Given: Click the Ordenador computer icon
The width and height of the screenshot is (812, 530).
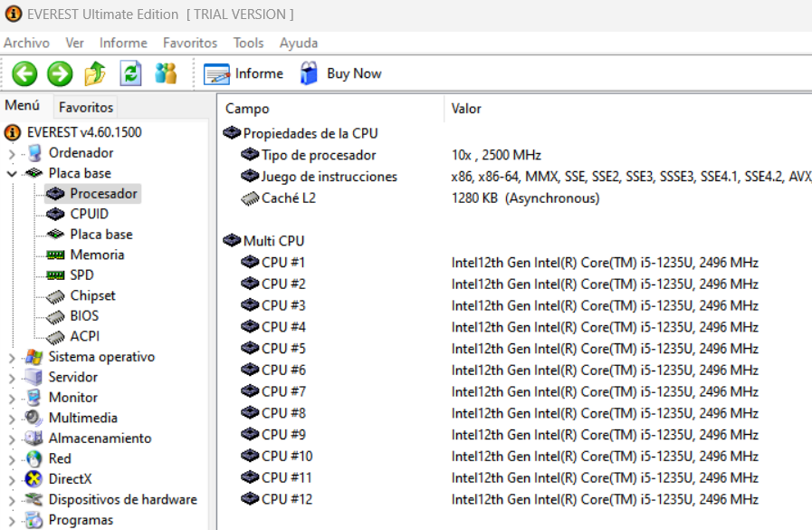Looking at the screenshot, I should click(34, 153).
